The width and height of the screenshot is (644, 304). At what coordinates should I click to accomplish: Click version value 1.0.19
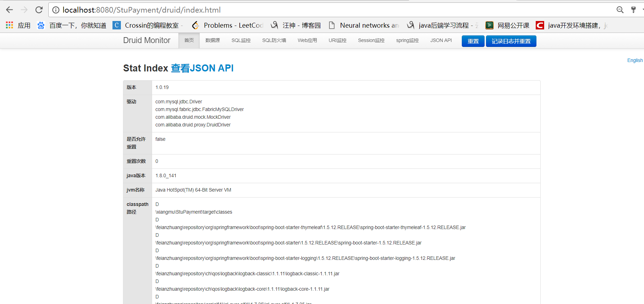click(162, 87)
